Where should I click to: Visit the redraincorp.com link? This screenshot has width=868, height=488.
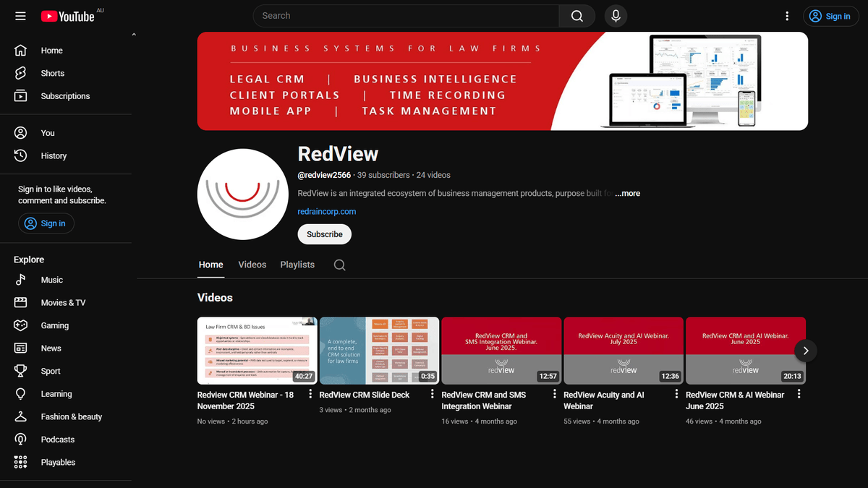[x=326, y=211]
